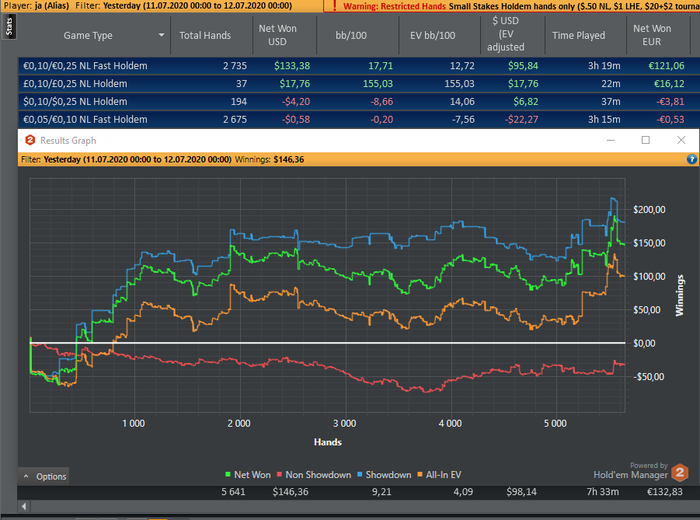This screenshot has height=520, width=700.
Task: Click the -$22,27 EV adjusted cell
Action: [521, 120]
